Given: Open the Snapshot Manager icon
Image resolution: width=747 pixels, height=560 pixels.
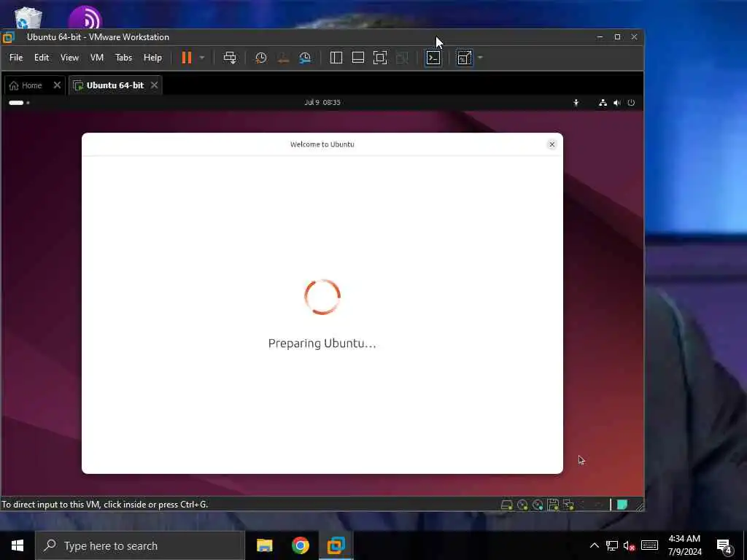Looking at the screenshot, I should point(305,58).
